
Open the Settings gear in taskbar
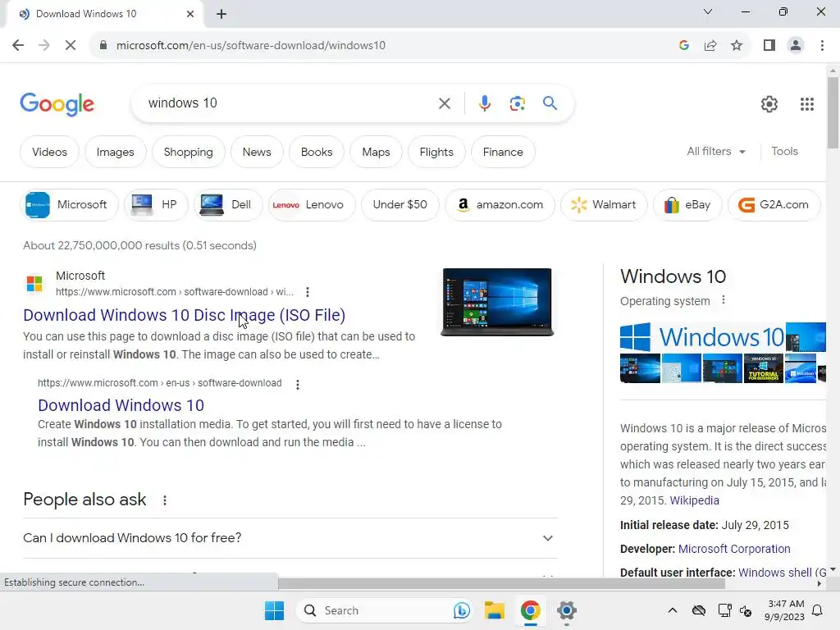(566, 610)
